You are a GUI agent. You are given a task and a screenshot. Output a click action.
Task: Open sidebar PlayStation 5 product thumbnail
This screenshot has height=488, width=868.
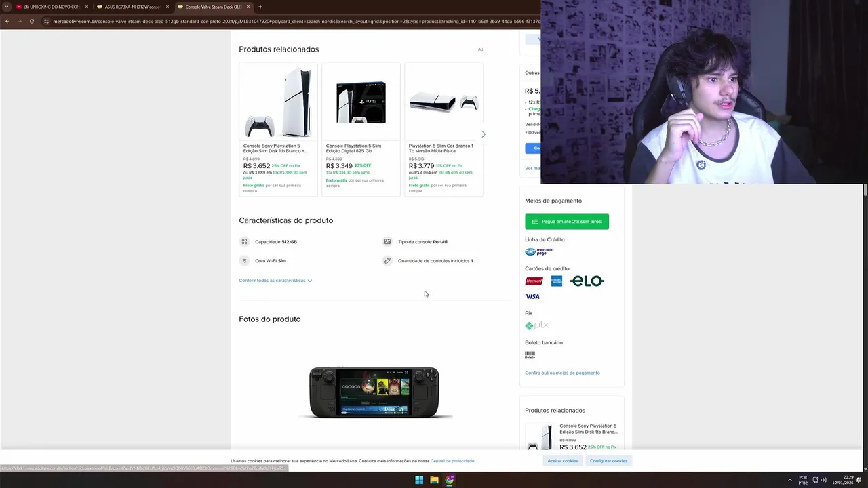point(540,437)
